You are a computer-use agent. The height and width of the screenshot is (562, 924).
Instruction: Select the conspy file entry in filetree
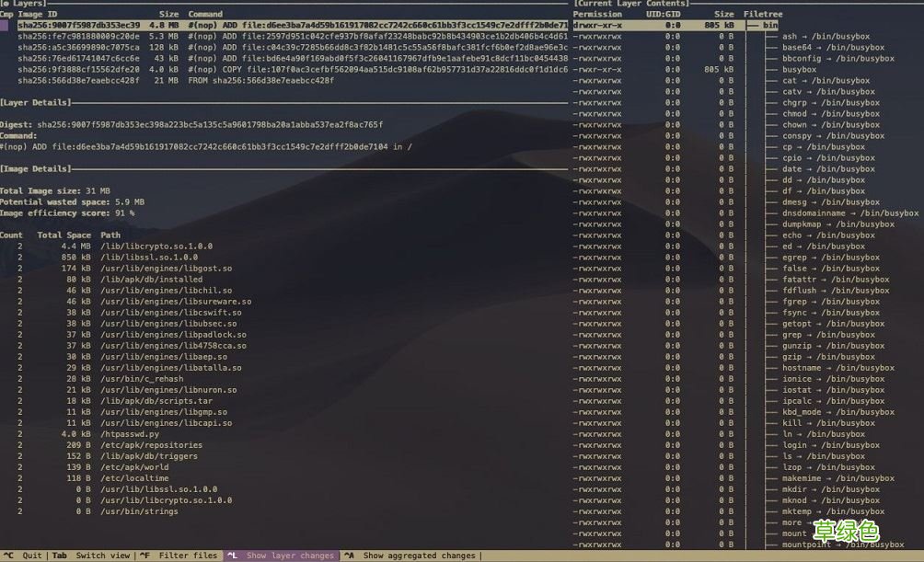[833, 136]
